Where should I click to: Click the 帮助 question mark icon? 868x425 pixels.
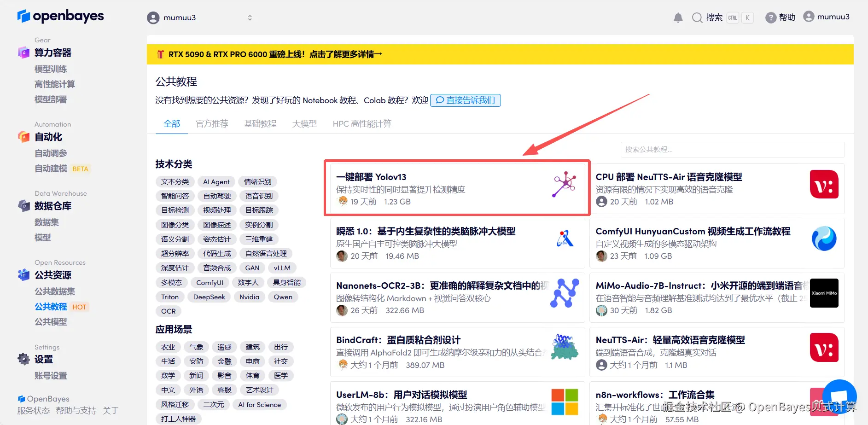[770, 17]
